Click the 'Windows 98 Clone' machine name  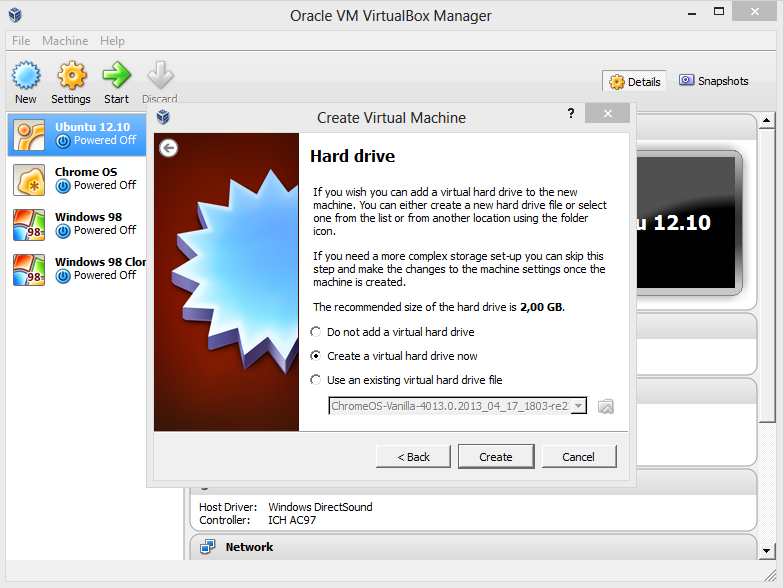click(x=100, y=262)
